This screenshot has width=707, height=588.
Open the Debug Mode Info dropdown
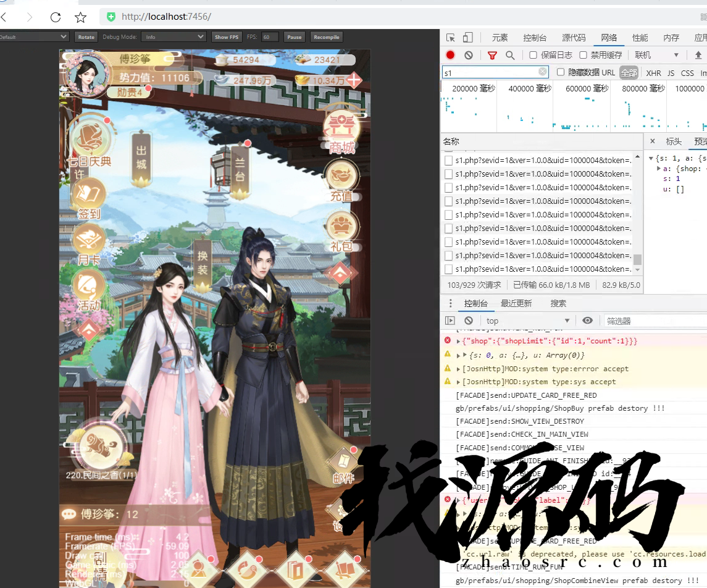pos(174,37)
